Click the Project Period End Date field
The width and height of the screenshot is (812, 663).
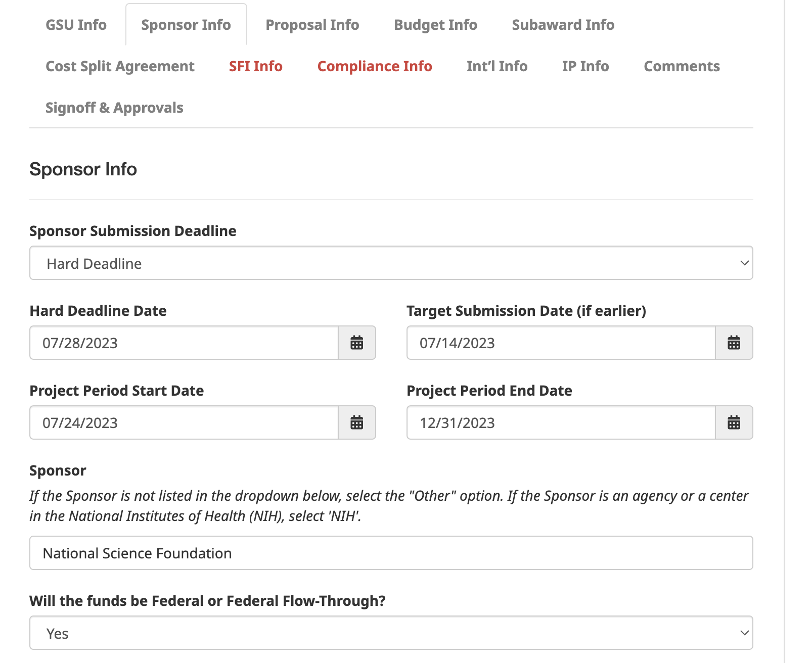[x=561, y=423]
